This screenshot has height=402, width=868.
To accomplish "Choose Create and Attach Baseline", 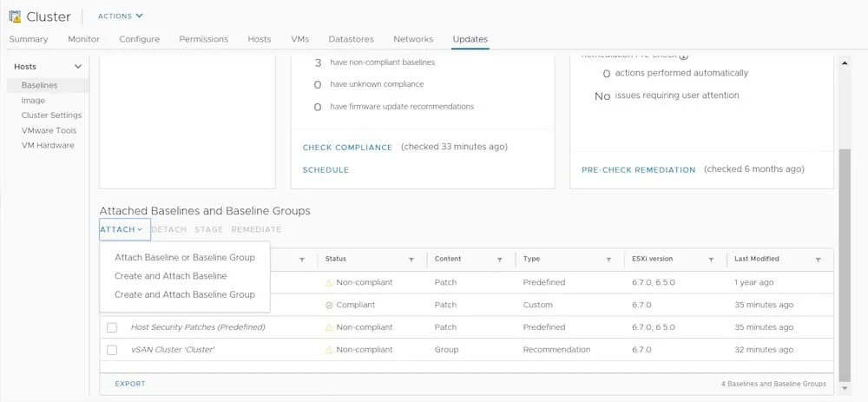I will (170, 276).
